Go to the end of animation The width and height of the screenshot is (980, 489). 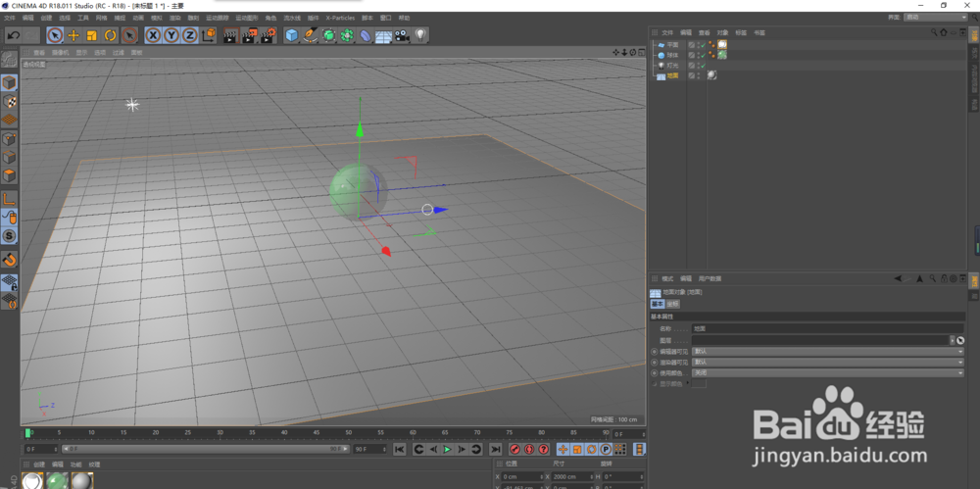(495, 449)
